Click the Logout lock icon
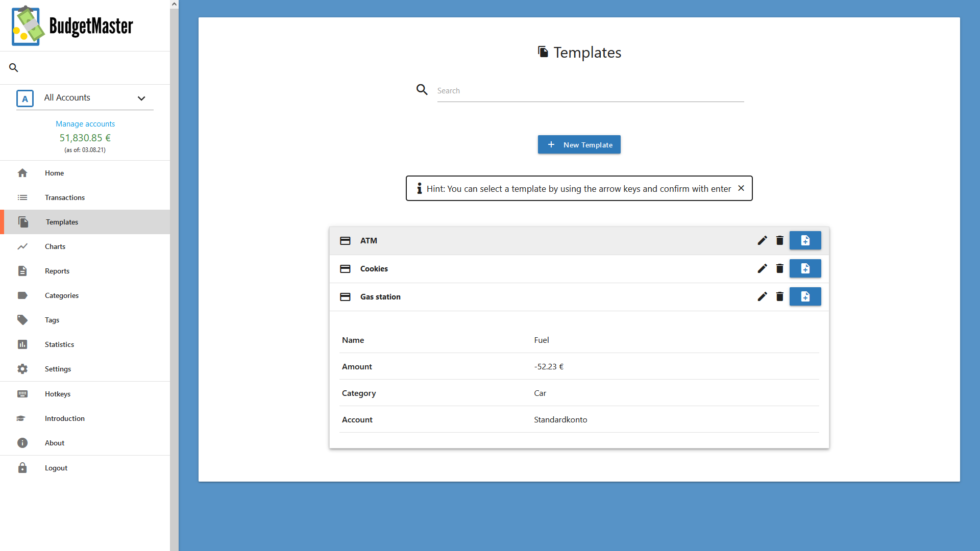This screenshot has width=980, height=551. click(22, 468)
